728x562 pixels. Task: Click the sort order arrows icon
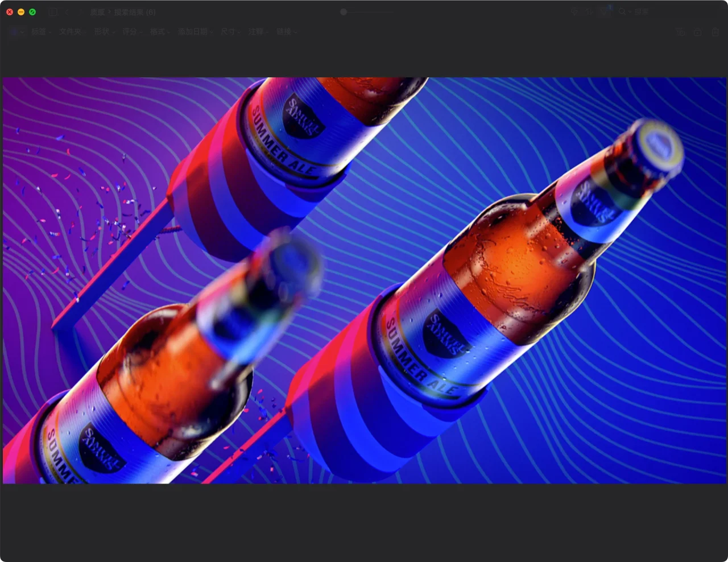pyautogui.click(x=588, y=11)
